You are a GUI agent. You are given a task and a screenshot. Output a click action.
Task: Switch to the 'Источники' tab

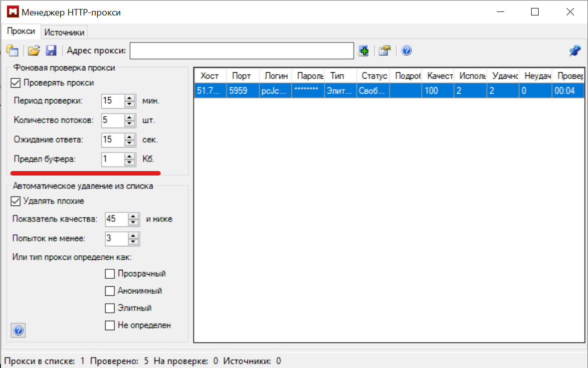(x=64, y=32)
